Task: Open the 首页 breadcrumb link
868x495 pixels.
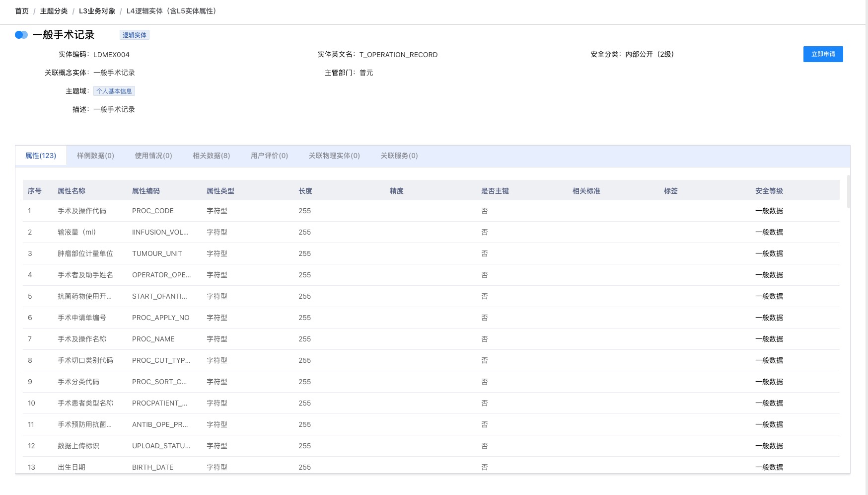Action: [x=22, y=11]
